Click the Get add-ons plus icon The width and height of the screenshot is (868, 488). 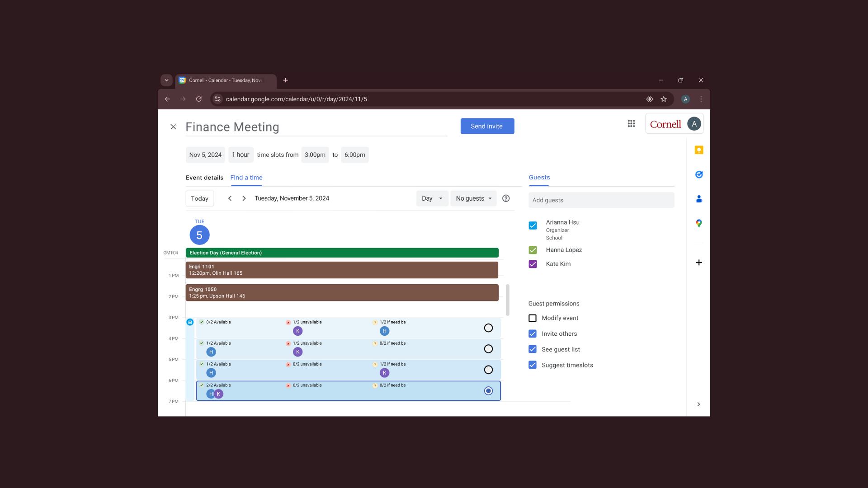point(698,263)
